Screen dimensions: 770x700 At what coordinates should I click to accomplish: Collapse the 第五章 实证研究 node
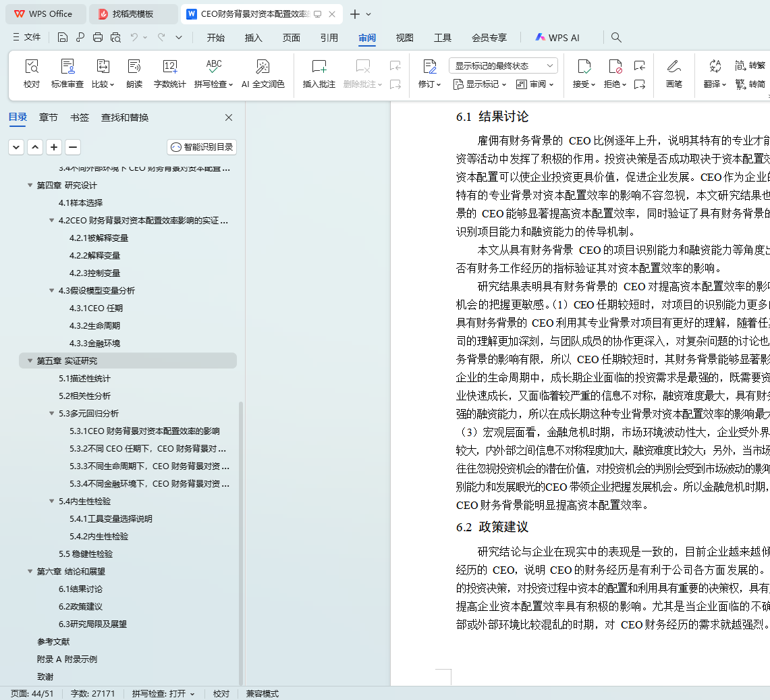[x=30, y=360]
